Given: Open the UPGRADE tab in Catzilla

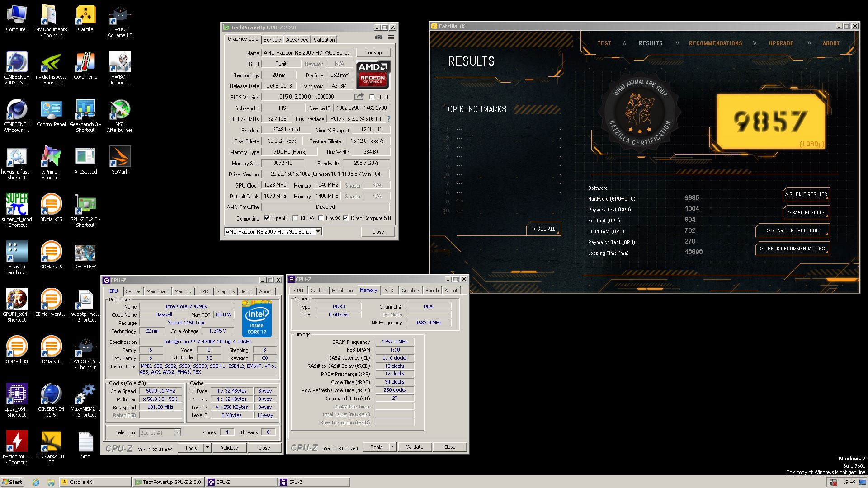Looking at the screenshot, I should pyautogui.click(x=781, y=43).
